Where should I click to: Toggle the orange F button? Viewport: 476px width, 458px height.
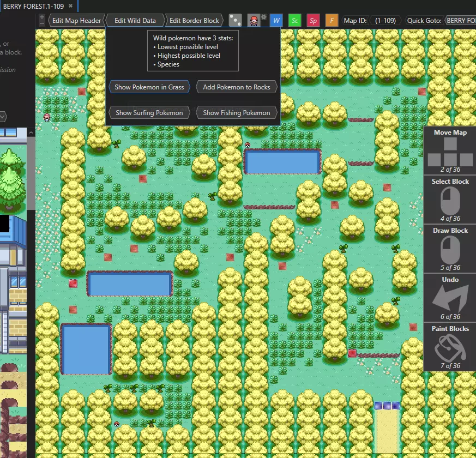[x=332, y=21]
